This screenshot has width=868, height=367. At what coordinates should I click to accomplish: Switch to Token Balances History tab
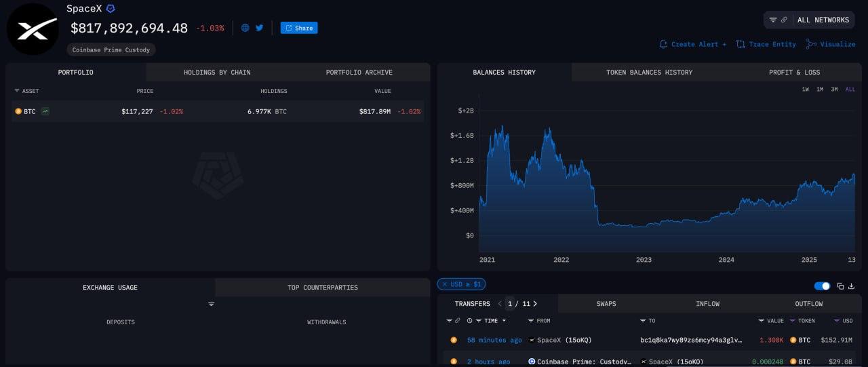tap(649, 73)
